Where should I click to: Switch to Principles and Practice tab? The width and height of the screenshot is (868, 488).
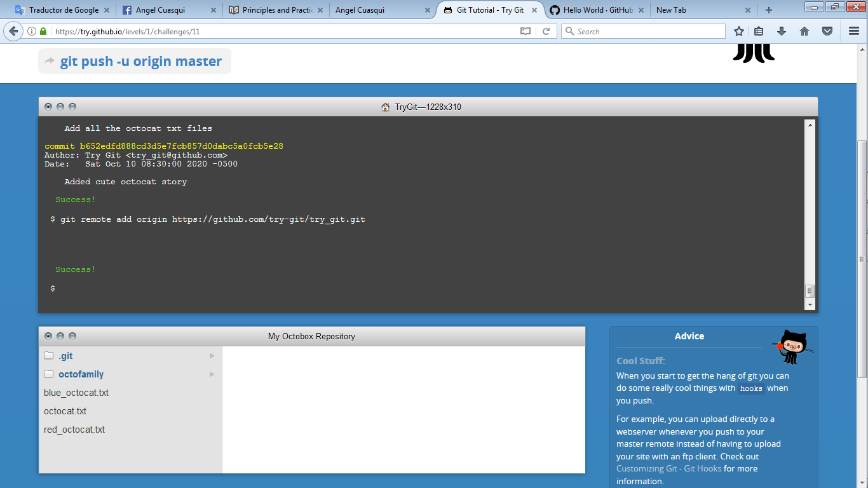[x=275, y=10]
